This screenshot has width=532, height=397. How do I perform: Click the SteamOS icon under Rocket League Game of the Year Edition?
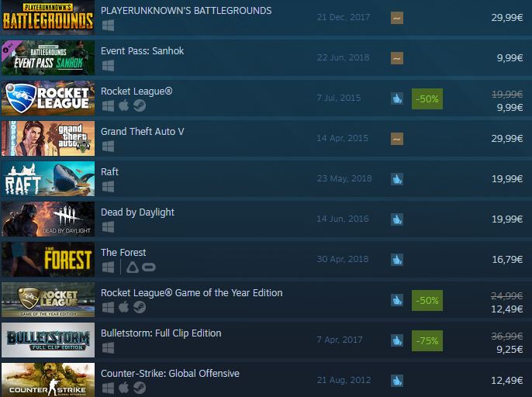(140, 307)
